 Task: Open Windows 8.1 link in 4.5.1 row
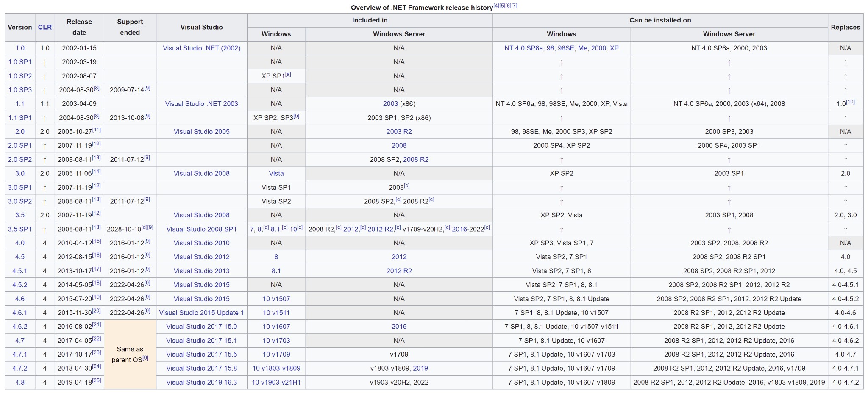click(276, 271)
